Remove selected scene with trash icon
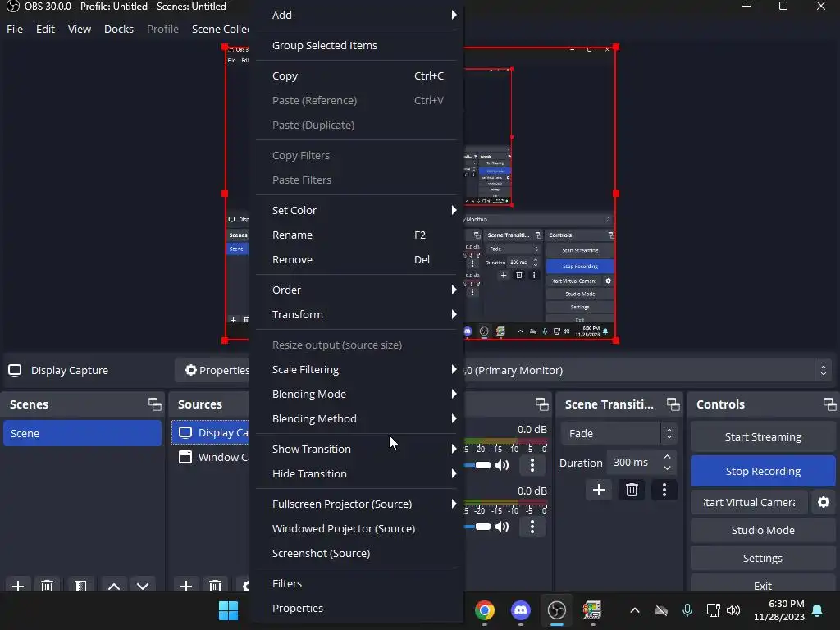 point(47,586)
